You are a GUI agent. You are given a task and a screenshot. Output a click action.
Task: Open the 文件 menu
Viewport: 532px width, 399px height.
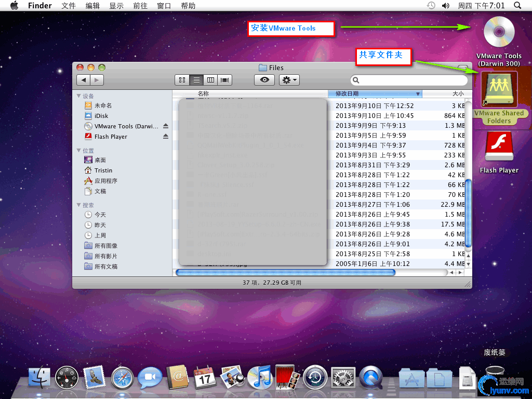pyautogui.click(x=69, y=5)
